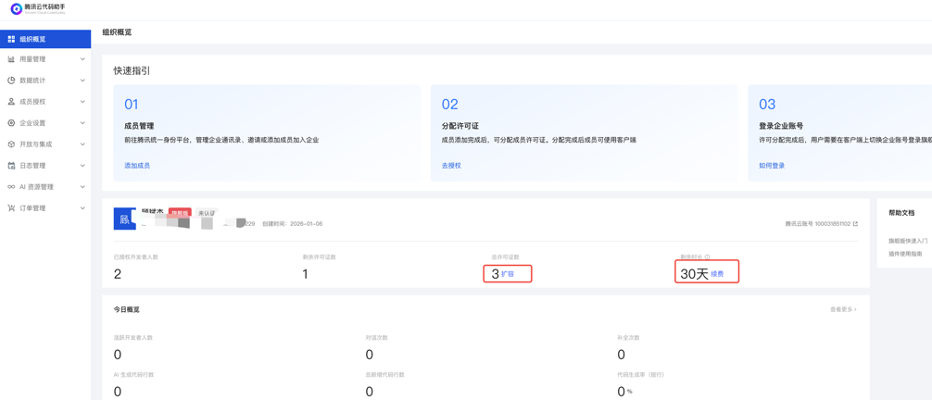Click 扩容 next to total licenses
The width and height of the screenshot is (932, 400).
pos(508,274)
